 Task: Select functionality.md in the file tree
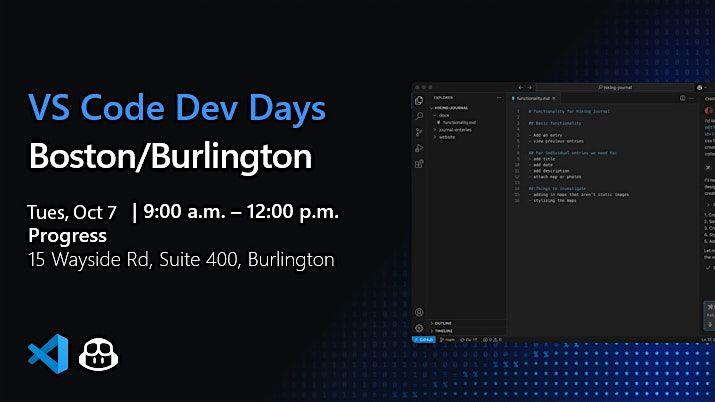pyautogui.click(x=459, y=122)
